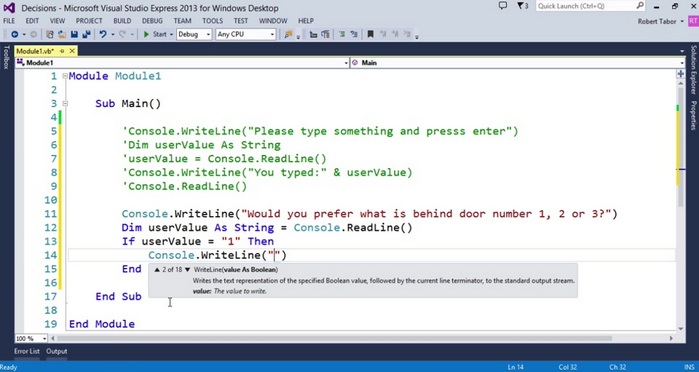Click the Quick Launch magnifier icon
The image size is (699, 372).
coord(640,6)
